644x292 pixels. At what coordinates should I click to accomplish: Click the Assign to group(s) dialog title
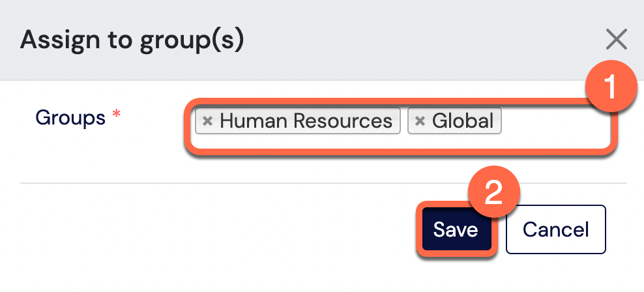[x=132, y=40]
